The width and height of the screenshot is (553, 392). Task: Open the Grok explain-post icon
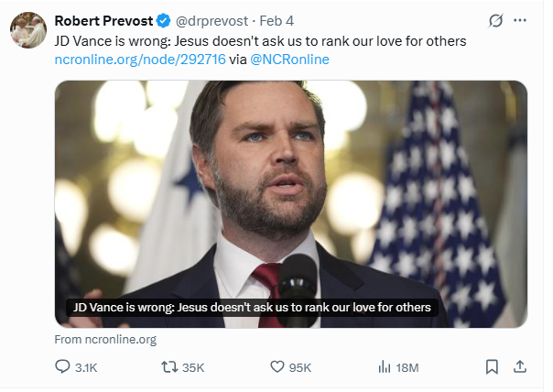pos(496,20)
